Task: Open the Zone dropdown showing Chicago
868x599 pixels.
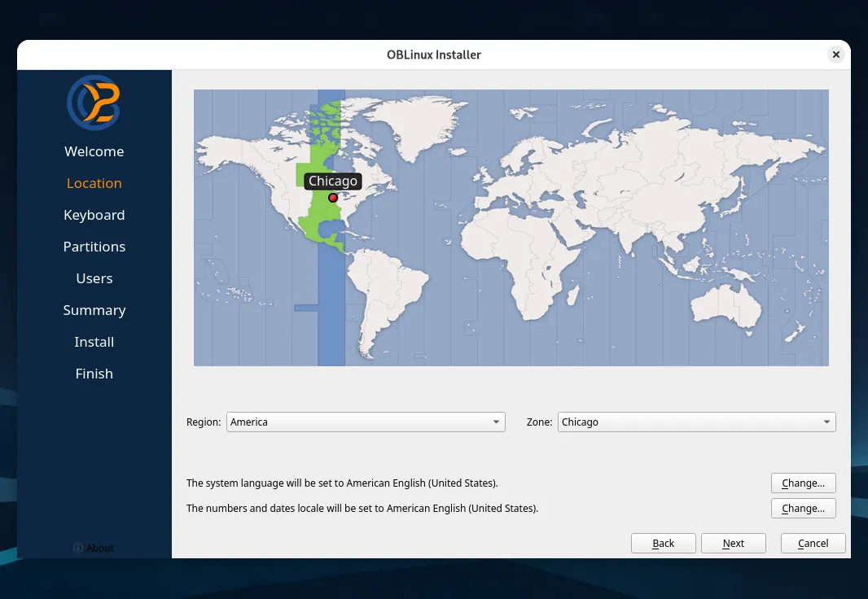Action: click(x=696, y=422)
